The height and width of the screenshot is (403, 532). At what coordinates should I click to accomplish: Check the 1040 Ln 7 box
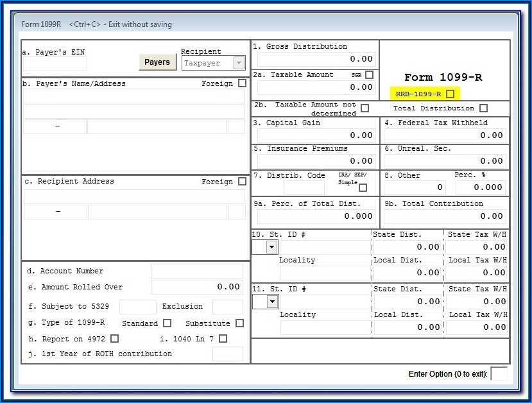tap(223, 339)
